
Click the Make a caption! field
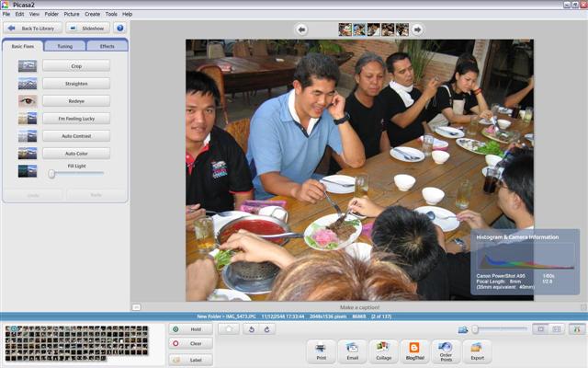359,307
